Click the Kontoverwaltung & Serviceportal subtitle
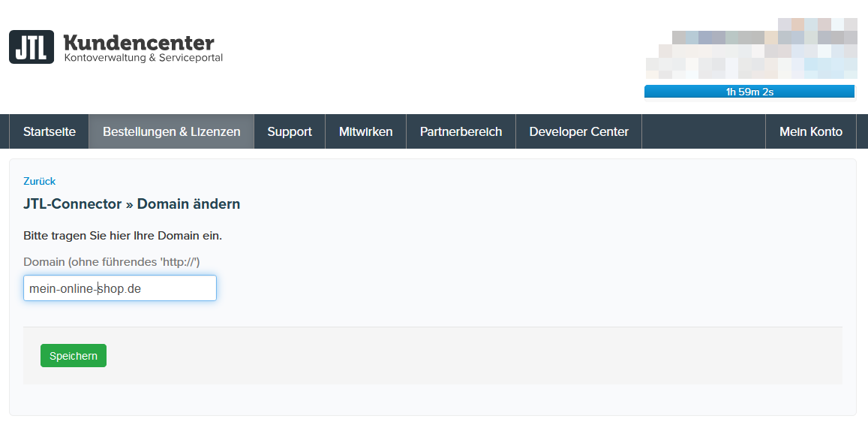Viewport: 868px width, 422px height. (143, 58)
